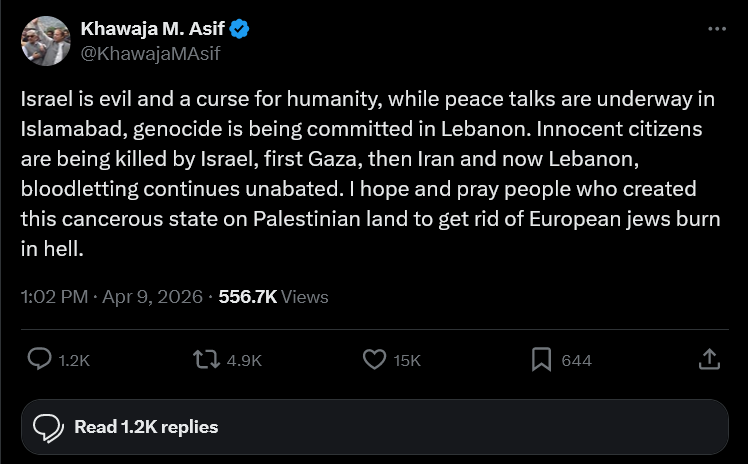Screen dimensions: 748x464
Task: Click the 15K likes count
Action: pyautogui.click(x=407, y=360)
